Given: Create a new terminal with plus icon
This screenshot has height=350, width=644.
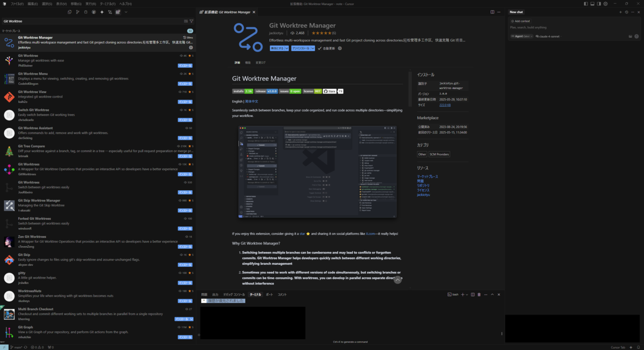Looking at the screenshot, I should point(463,294).
